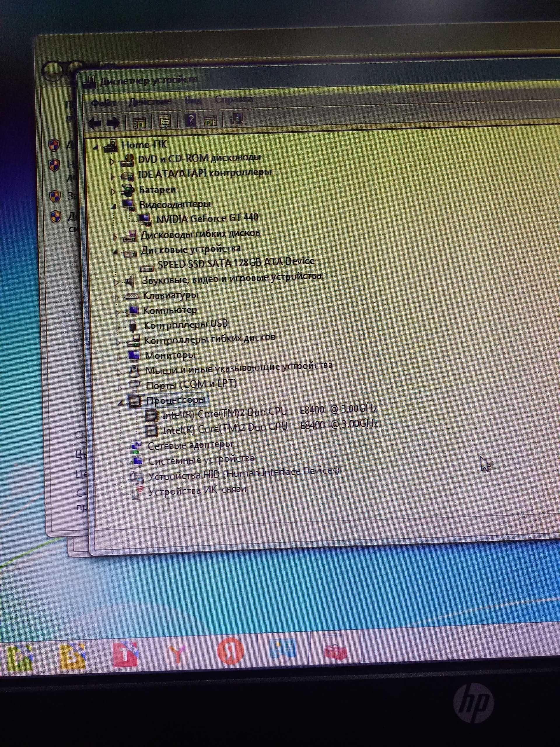The height and width of the screenshot is (747, 560).
Task: Select Устройства HID (Human Interface Devices) label
Action: [x=244, y=474]
